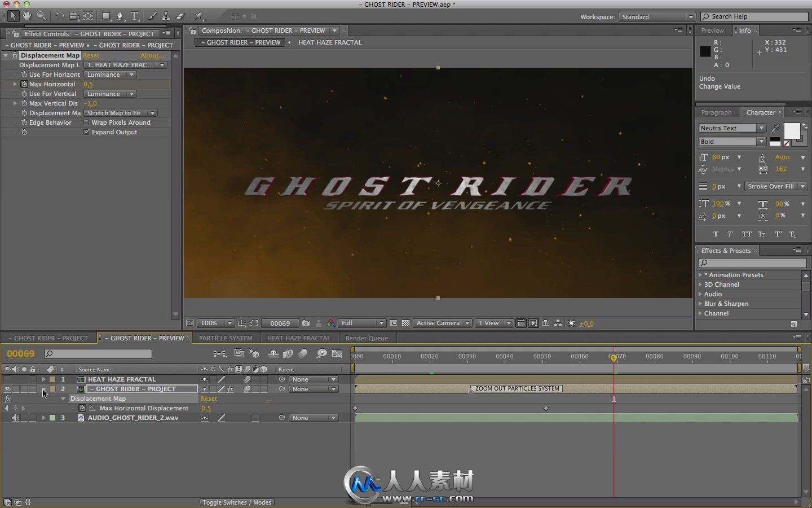Mute AUDIO_GHOST_RIDER_2.wav audio
This screenshot has width=812, height=508.
click(x=15, y=418)
